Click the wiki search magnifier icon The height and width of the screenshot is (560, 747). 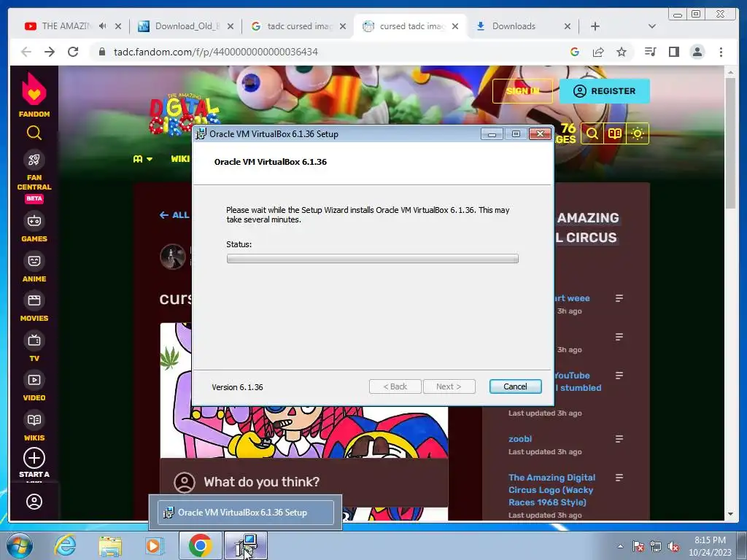tap(592, 133)
